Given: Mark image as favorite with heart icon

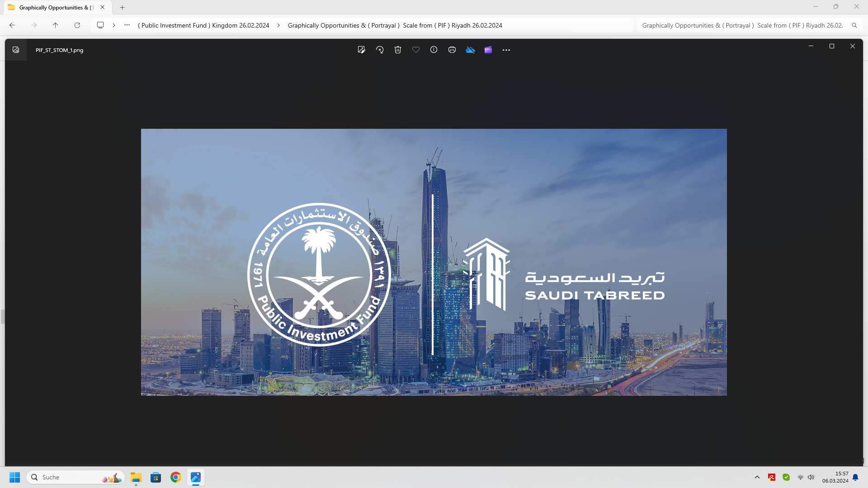Looking at the screenshot, I should (x=416, y=50).
